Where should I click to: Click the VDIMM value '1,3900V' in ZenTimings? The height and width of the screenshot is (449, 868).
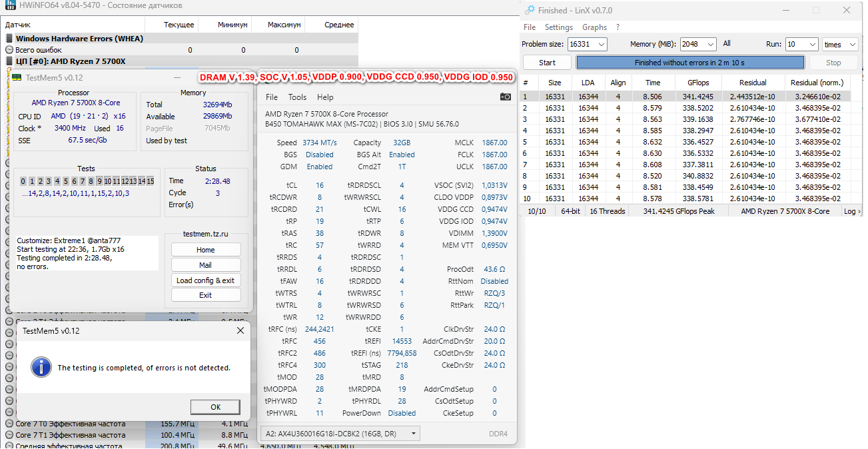pyautogui.click(x=493, y=233)
